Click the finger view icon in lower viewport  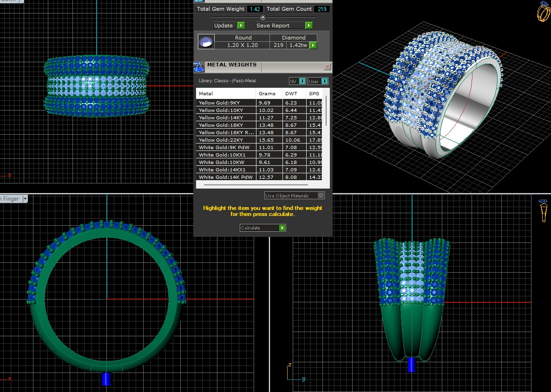[542, 210]
